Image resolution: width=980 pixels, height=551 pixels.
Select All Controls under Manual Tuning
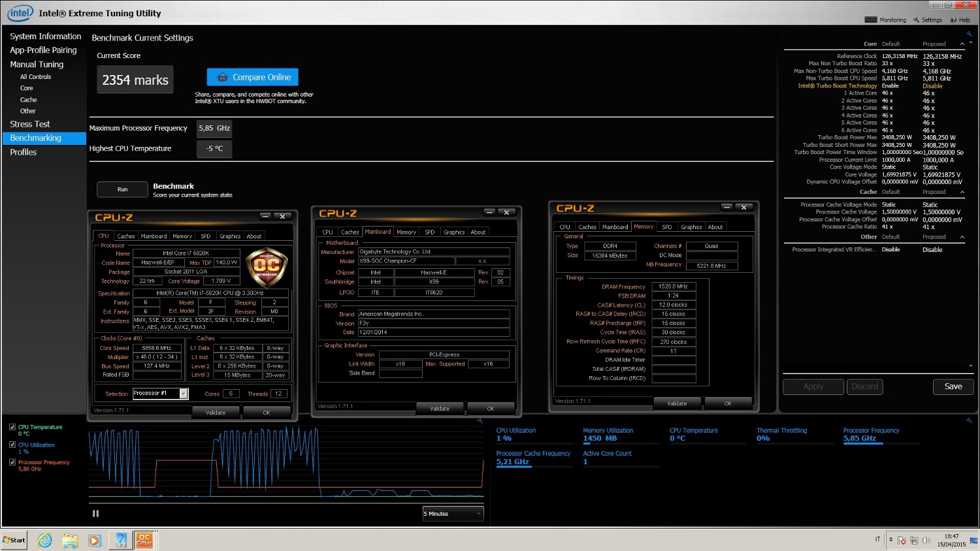click(35, 77)
